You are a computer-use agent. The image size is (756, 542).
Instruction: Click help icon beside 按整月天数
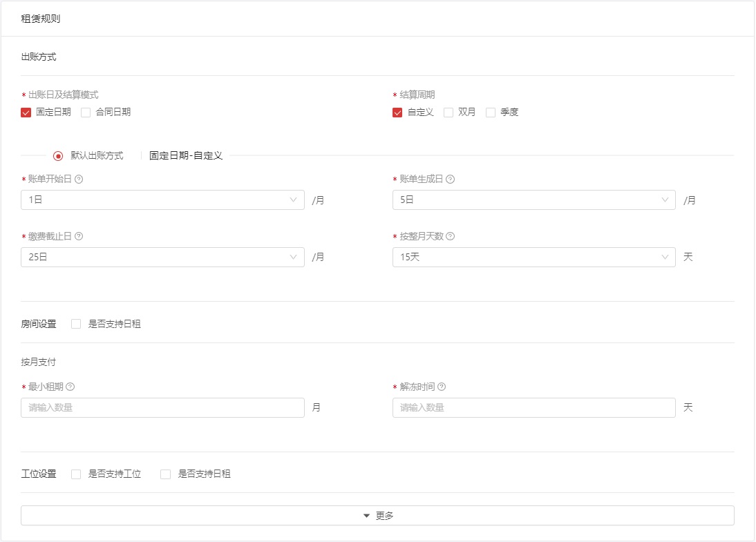450,236
